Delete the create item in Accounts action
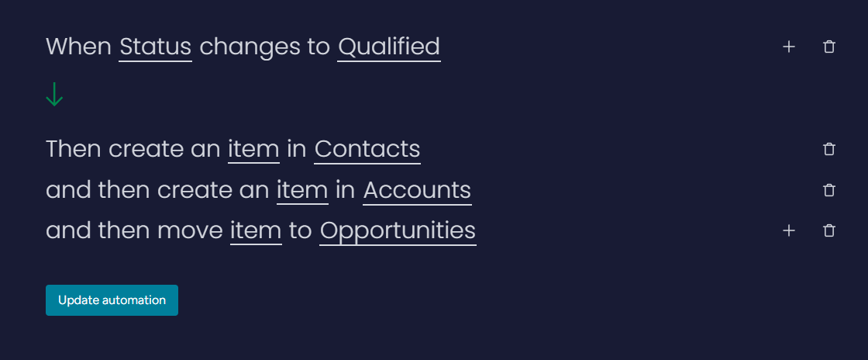Image resolution: width=868 pixels, height=360 pixels. (x=829, y=190)
